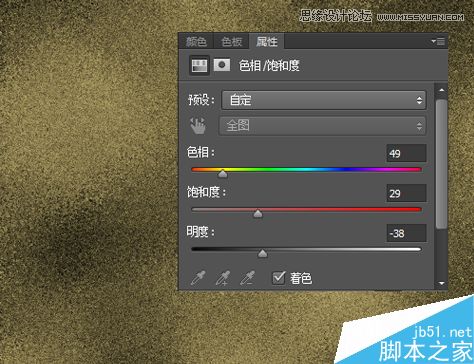Viewport: 474px width, 364px height.
Task: Click the panel scrollbar up arrow
Action: [x=442, y=90]
